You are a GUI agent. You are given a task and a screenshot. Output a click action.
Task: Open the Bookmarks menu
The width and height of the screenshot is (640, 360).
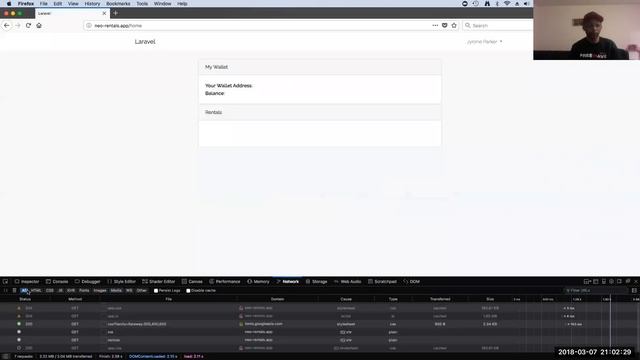(x=118, y=4)
